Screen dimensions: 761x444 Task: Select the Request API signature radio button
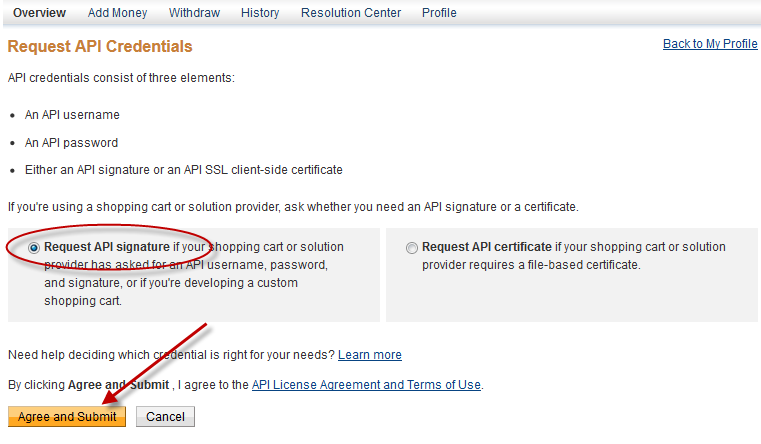(35, 248)
